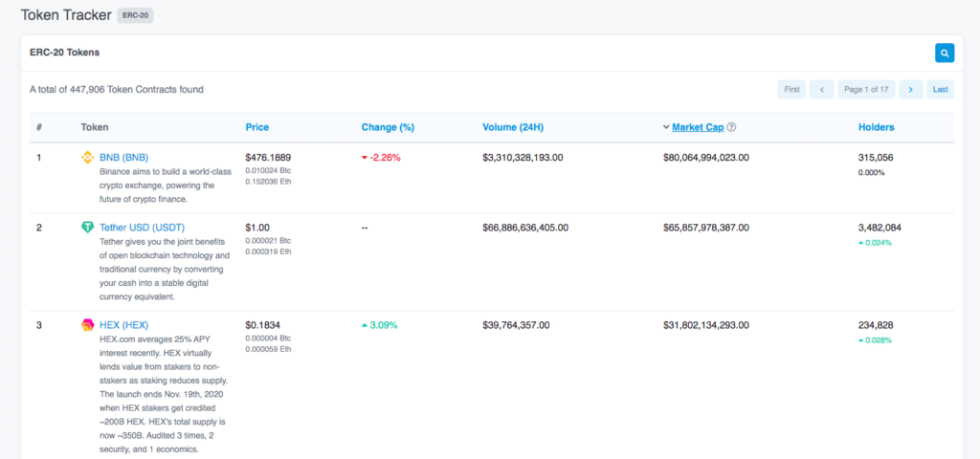Go to previous page using left chevron

[821, 90]
